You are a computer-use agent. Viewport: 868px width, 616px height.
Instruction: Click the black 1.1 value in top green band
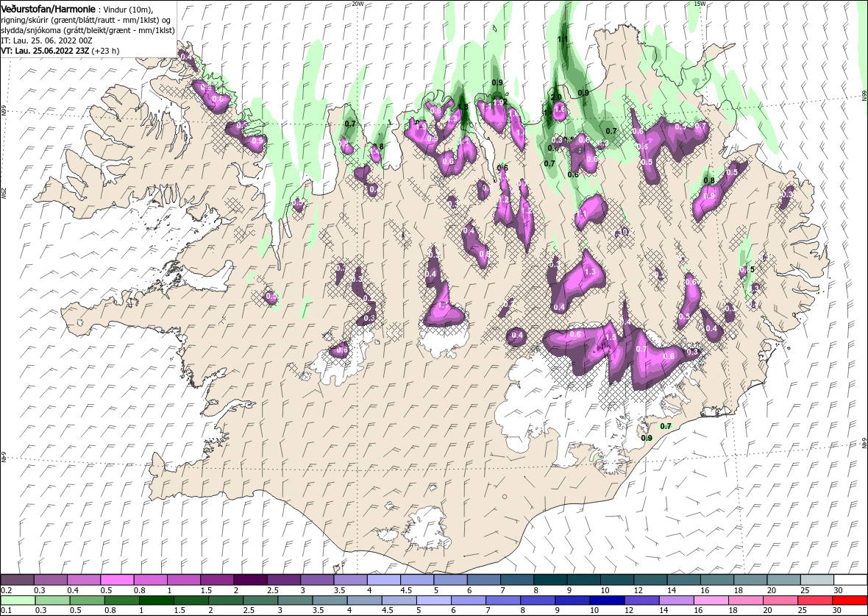pyautogui.click(x=563, y=39)
